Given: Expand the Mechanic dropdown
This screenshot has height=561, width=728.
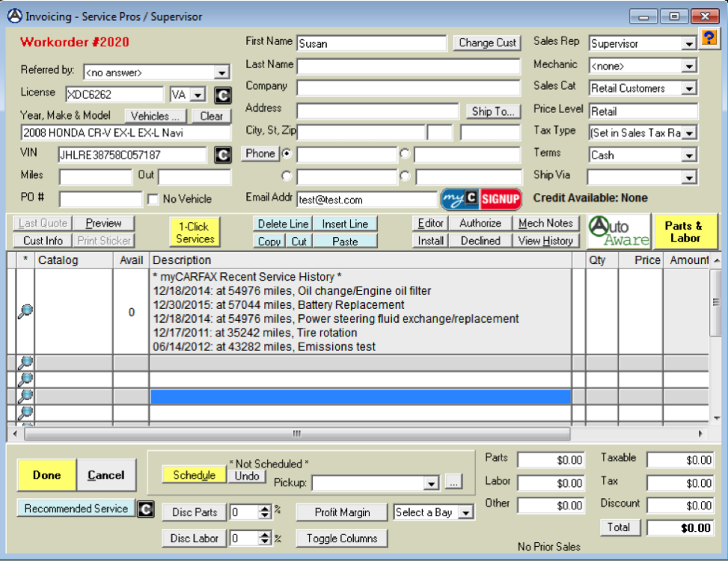Looking at the screenshot, I should point(689,66).
